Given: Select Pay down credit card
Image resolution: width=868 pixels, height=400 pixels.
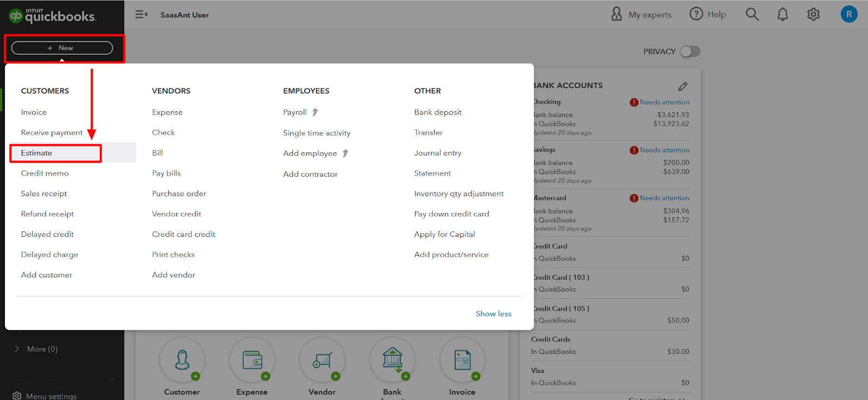Looking at the screenshot, I should [x=451, y=214].
